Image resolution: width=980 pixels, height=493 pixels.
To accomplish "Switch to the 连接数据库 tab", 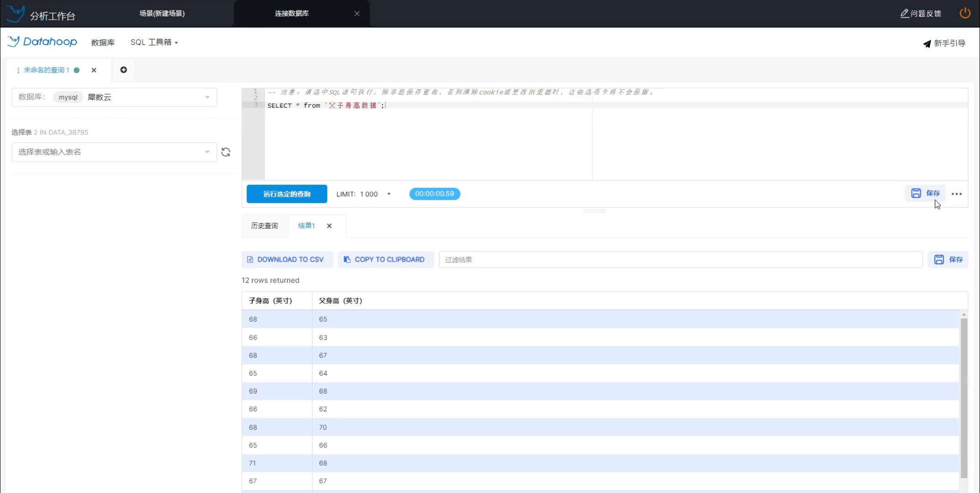I will click(x=292, y=14).
